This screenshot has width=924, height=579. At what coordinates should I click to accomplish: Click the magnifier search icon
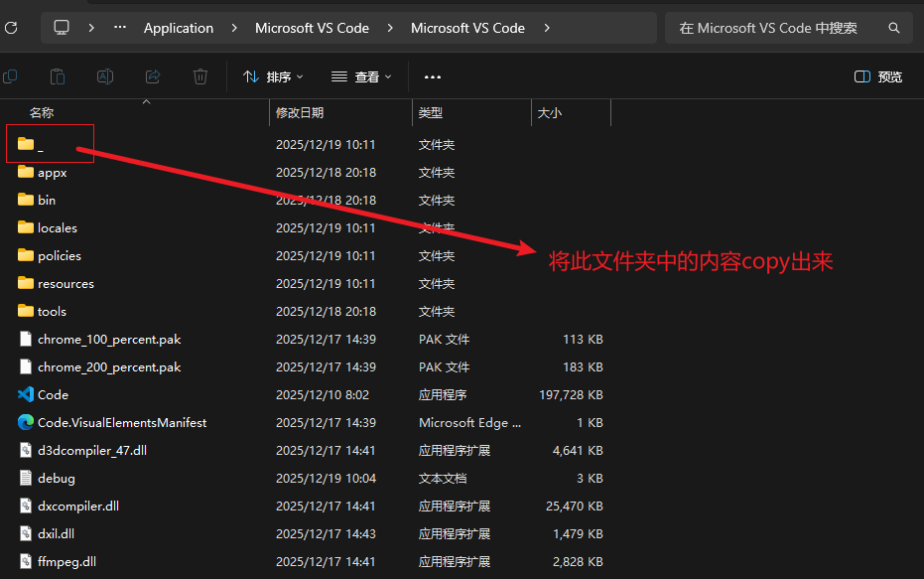[894, 28]
